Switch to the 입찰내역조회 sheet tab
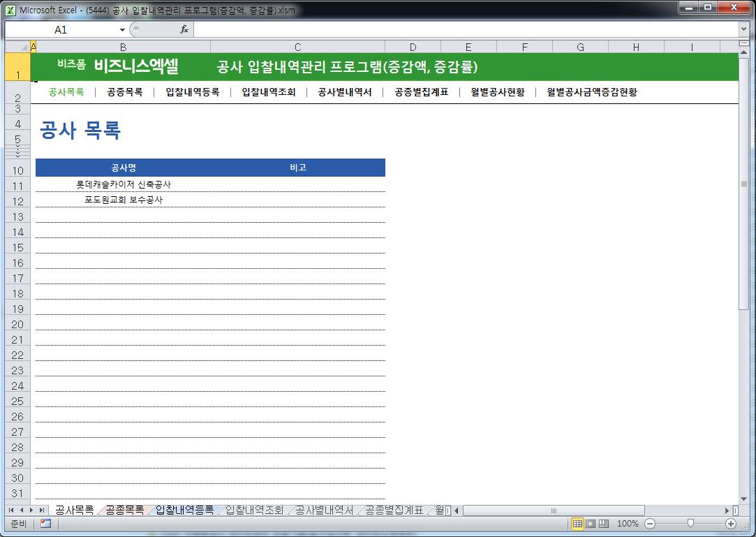The height and width of the screenshot is (537, 756). pos(255,510)
